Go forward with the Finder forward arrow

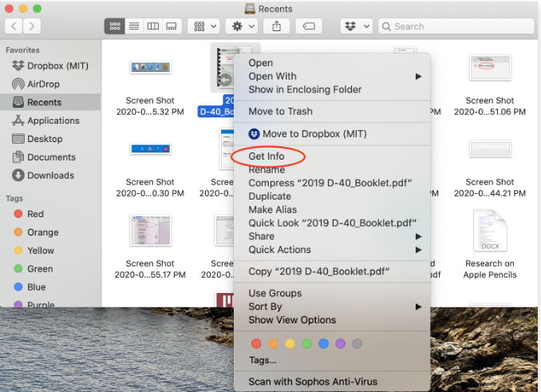[32, 26]
